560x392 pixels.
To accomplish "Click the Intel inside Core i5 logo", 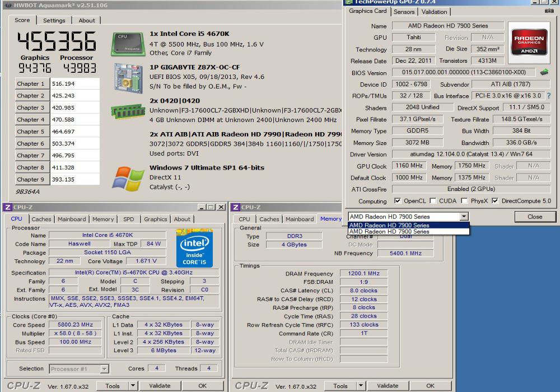I will click(x=195, y=249).
